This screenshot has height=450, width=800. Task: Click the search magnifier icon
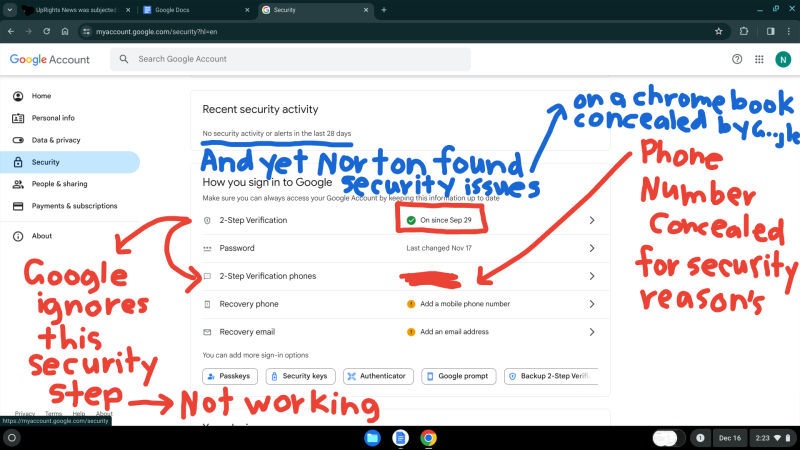point(124,59)
